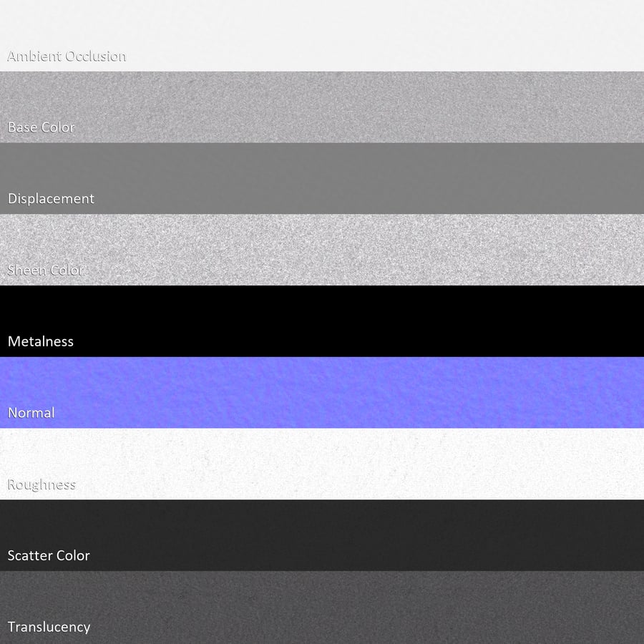Select the Scatter Color label
Image resolution: width=644 pixels, height=644 pixels.
click(49, 556)
